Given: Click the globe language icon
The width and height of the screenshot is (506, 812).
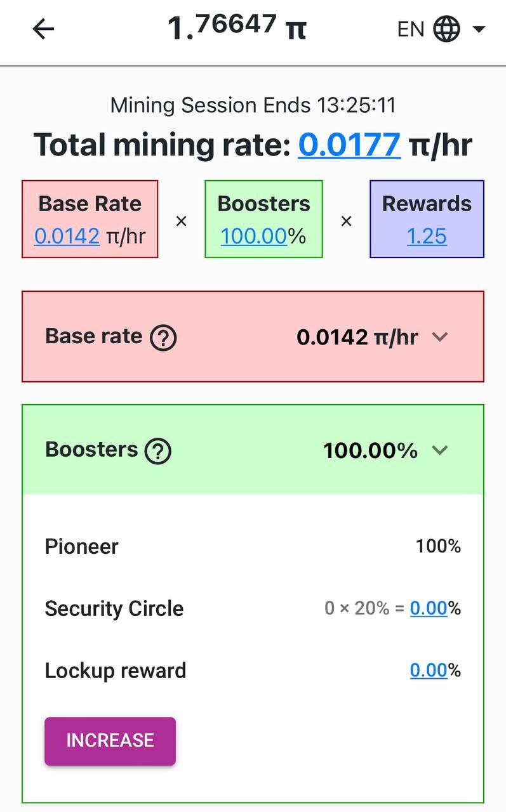Looking at the screenshot, I should pos(446,29).
